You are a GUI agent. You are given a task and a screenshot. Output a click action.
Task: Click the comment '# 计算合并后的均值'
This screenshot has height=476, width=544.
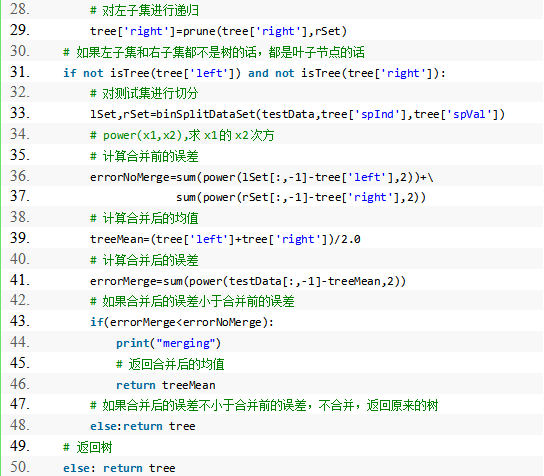[144, 218]
